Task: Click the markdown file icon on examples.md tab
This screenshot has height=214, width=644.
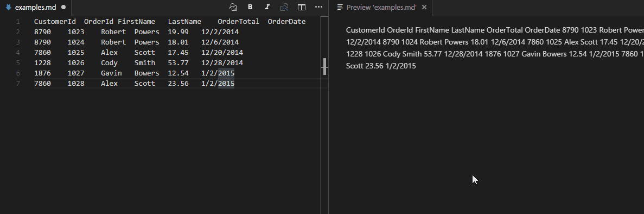Action: coord(8,8)
